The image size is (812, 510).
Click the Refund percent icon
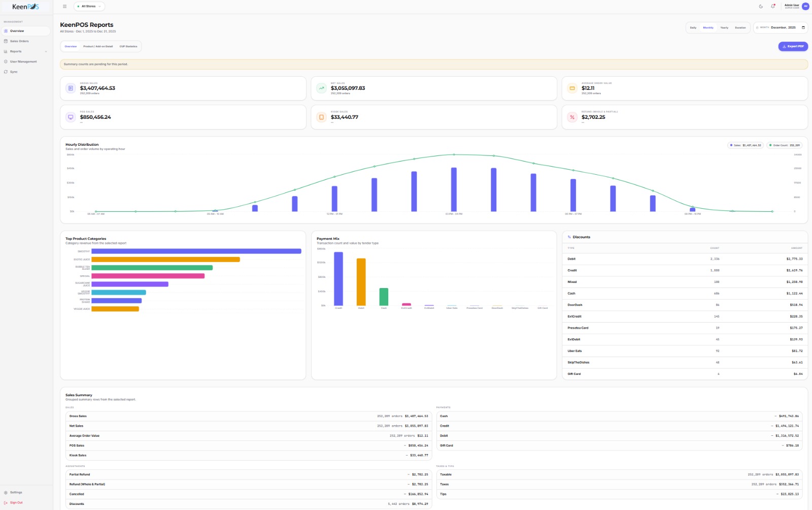click(572, 117)
